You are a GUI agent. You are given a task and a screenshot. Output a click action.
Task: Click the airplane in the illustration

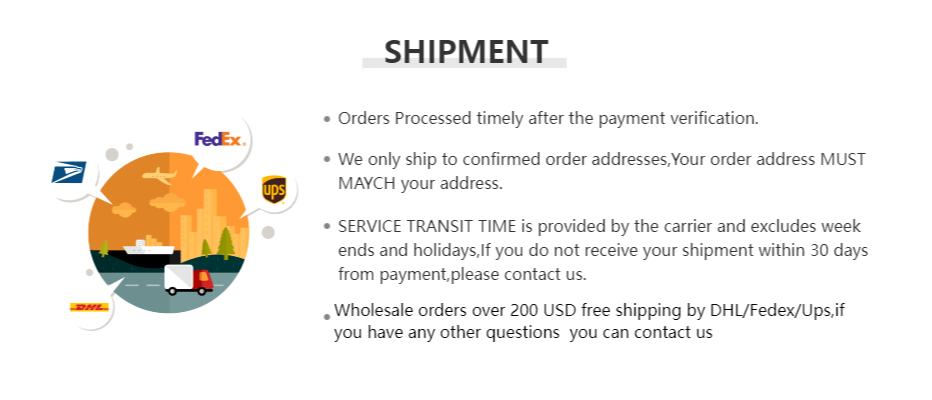coord(159,177)
